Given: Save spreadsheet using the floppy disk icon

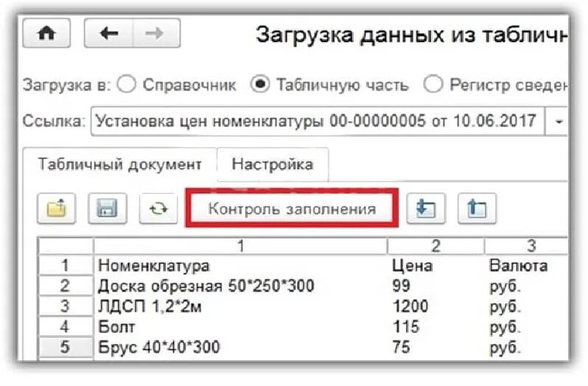Looking at the screenshot, I should point(108,208).
